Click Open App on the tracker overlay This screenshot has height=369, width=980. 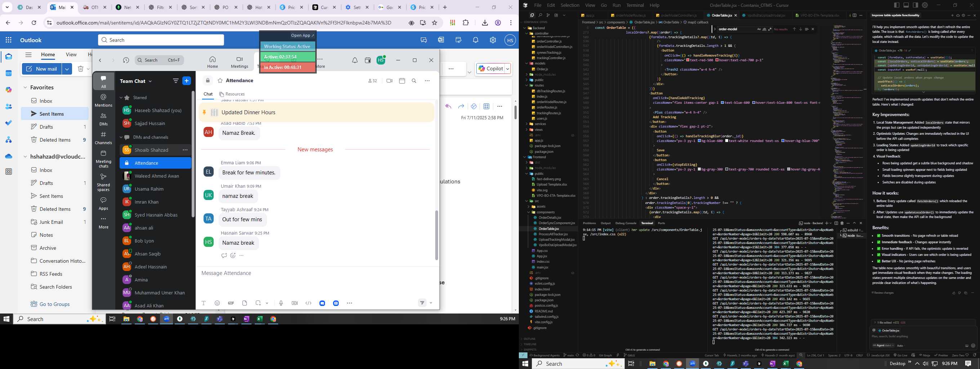pos(302,35)
